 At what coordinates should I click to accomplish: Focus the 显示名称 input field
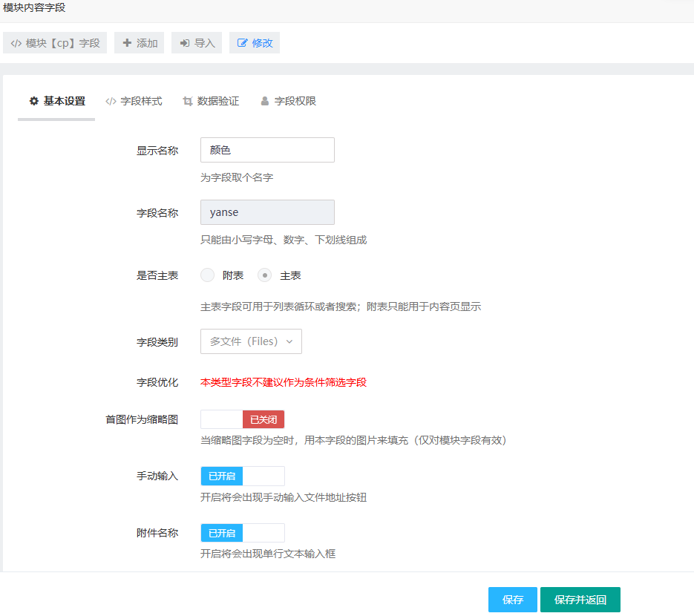267,150
